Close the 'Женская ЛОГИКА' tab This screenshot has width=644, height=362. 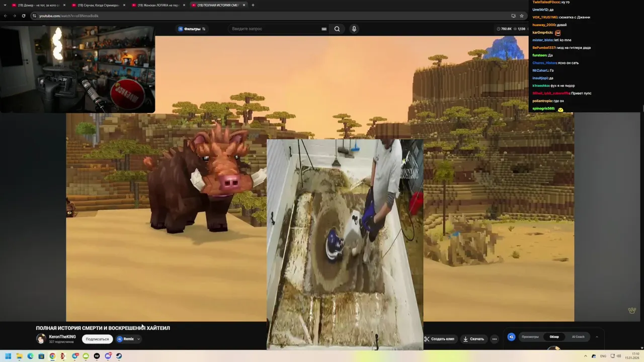tap(184, 5)
